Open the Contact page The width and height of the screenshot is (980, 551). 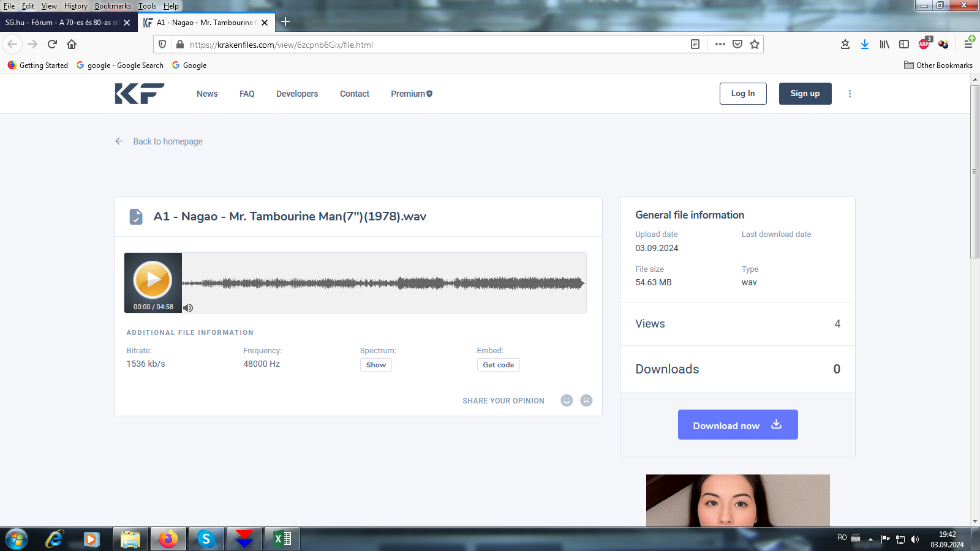[x=355, y=94]
